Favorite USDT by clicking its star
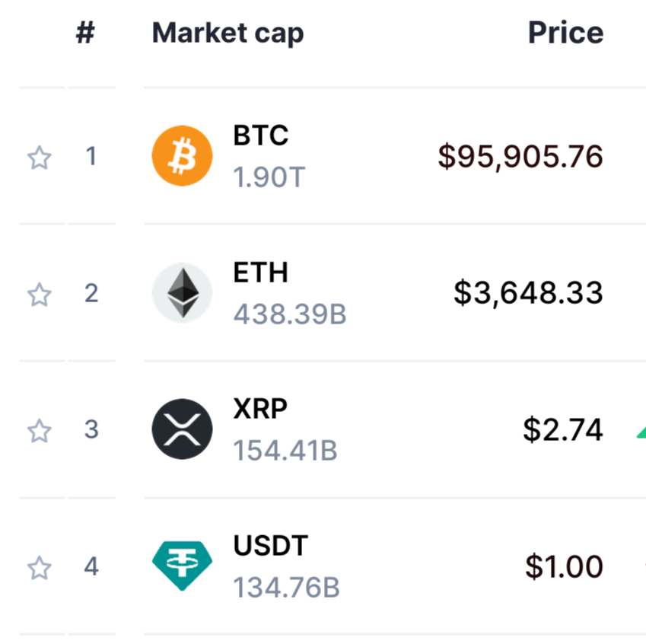 click(x=39, y=568)
